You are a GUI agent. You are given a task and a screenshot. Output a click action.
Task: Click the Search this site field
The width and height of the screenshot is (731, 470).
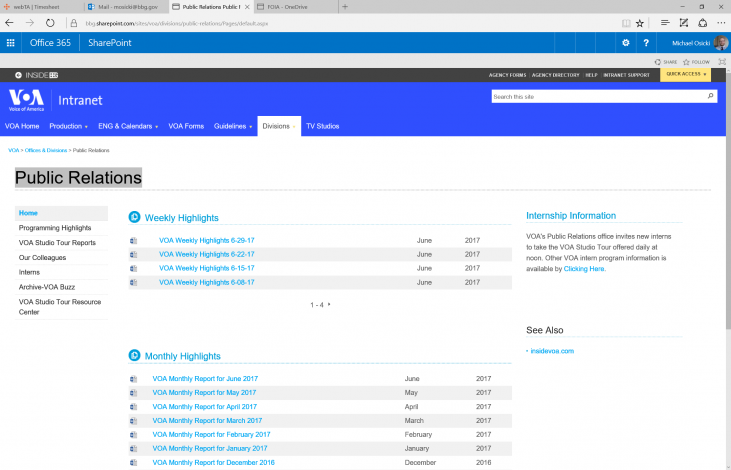pos(597,97)
